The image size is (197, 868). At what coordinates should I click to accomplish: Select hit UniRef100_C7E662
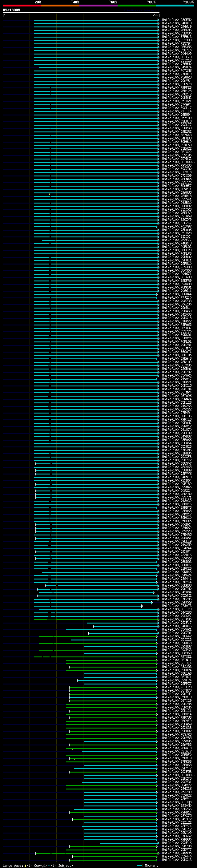177,836
